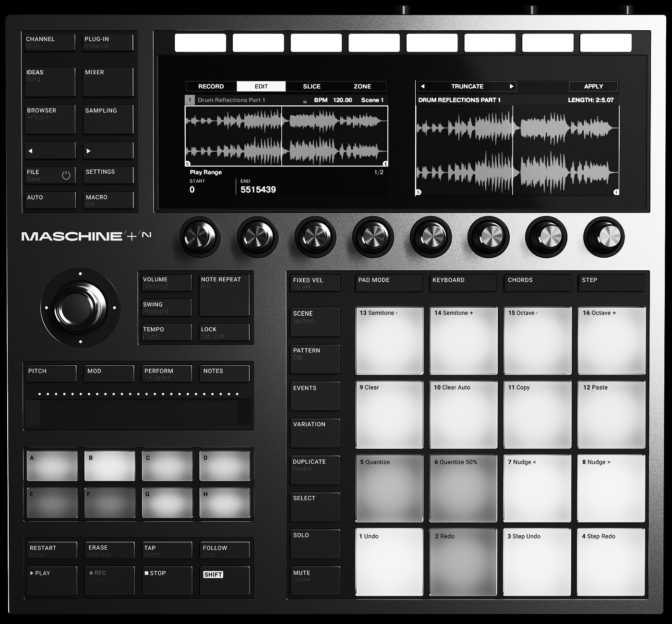Click the SAMPLING button

(x=108, y=119)
